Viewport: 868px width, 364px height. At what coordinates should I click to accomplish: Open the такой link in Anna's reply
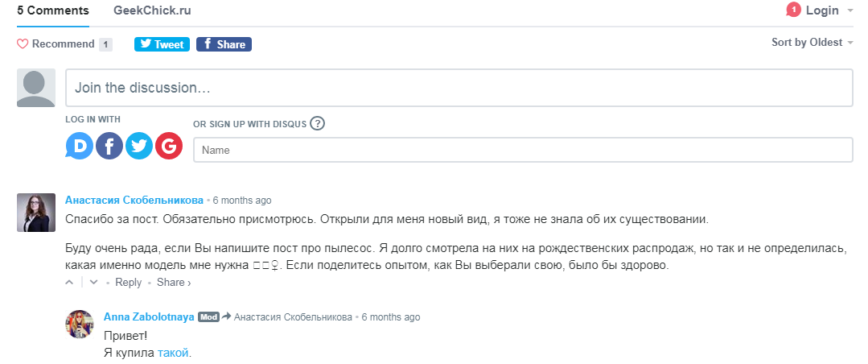(x=173, y=352)
